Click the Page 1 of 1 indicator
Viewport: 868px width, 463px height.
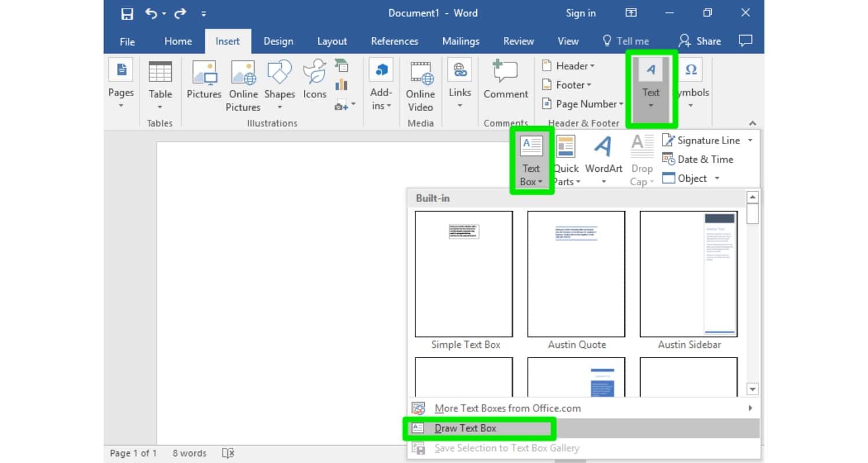coord(133,453)
